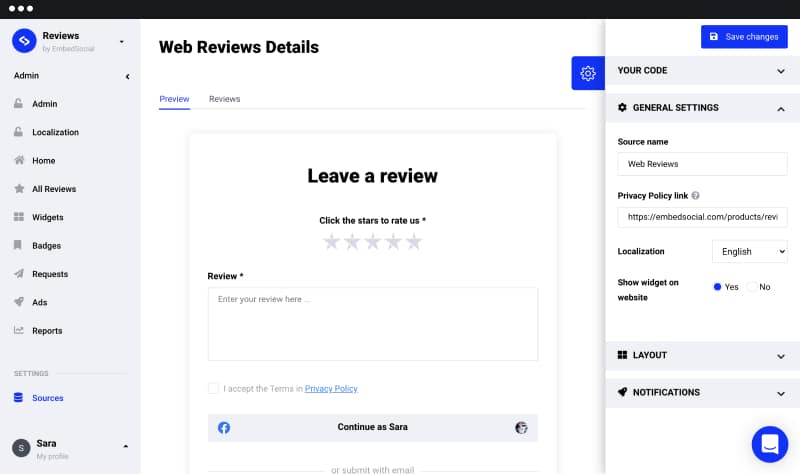This screenshot has width=800, height=474.
Task: Open the Ads menu item
Action: pyautogui.click(x=39, y=302)
